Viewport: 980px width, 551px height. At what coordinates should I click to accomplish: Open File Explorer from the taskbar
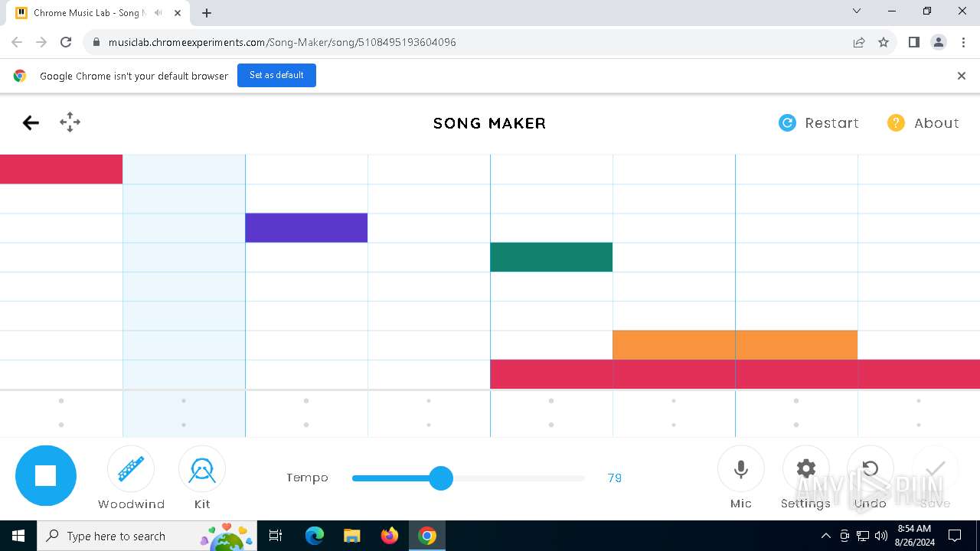[x=351, y=536]
